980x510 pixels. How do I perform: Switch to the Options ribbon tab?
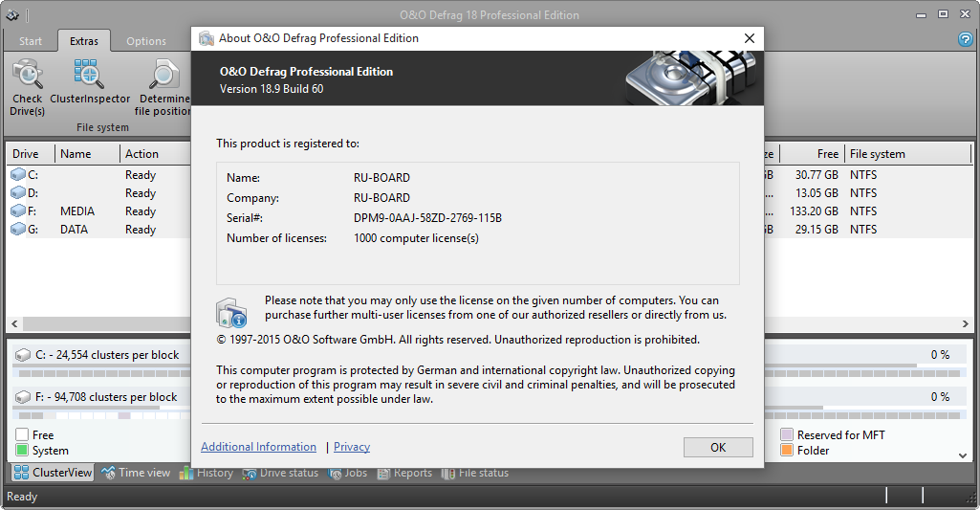pyautogui.click(x=146, y=41)
